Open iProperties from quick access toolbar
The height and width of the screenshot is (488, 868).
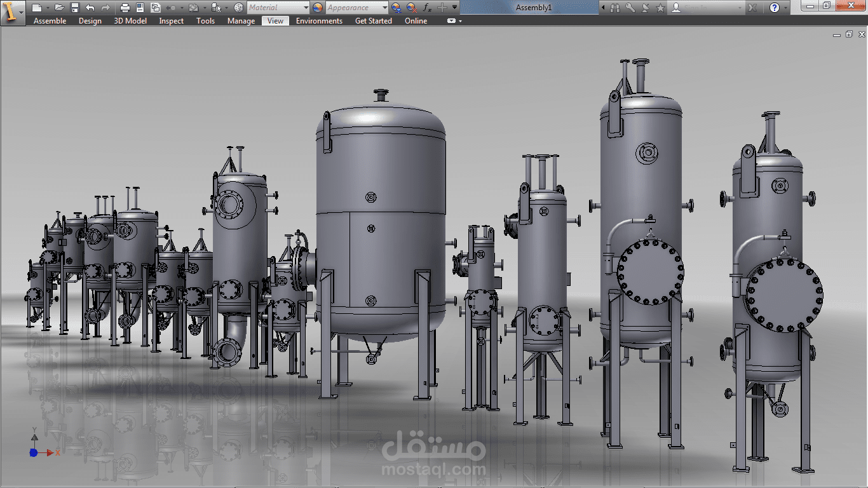click(140, 8)
